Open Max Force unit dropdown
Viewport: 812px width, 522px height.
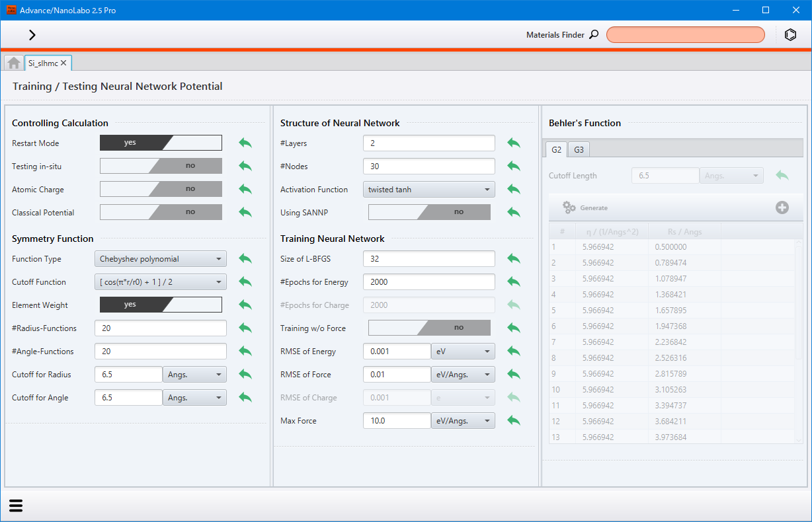pos(463,420)
